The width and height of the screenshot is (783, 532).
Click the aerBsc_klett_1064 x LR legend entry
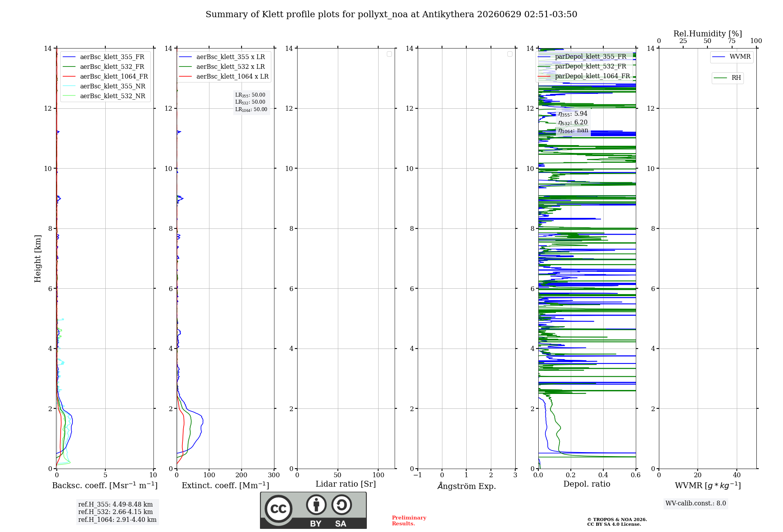[x=224, y=76]
